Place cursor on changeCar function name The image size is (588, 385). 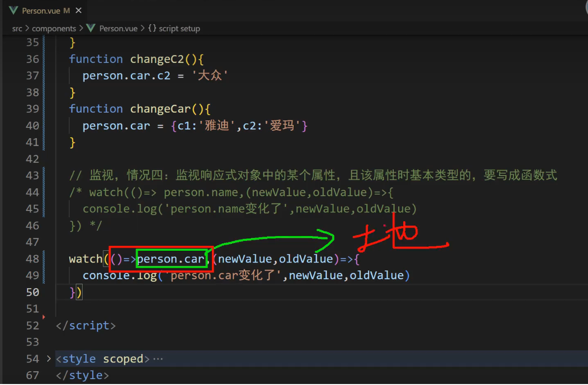[x=160, y=109]
